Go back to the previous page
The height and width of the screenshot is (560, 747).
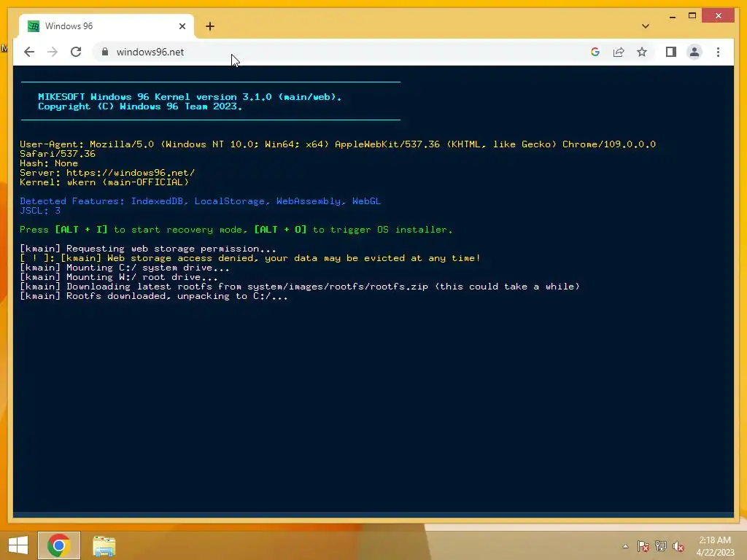[x=29, y=52]
